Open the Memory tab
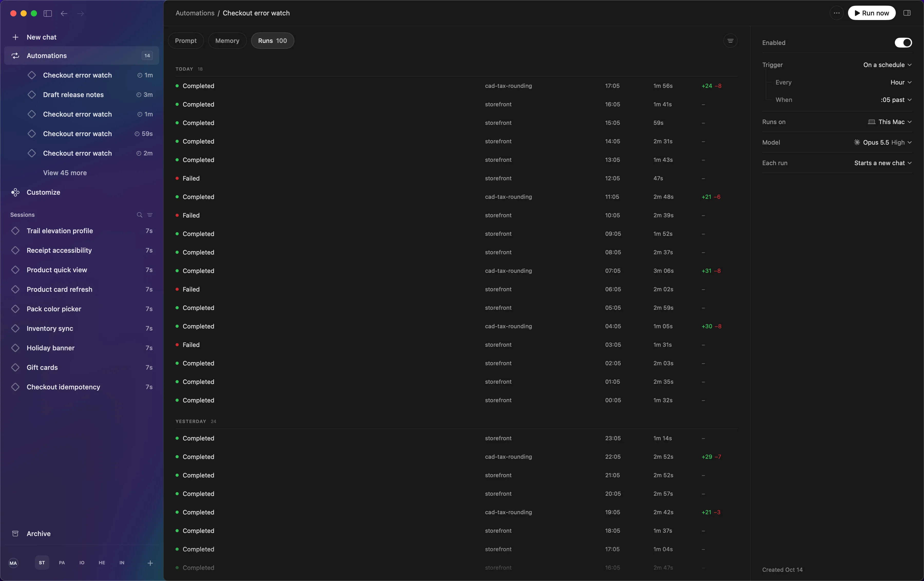Image resolution: width=924 pixels, height=581 pixels. click(227, 41)
